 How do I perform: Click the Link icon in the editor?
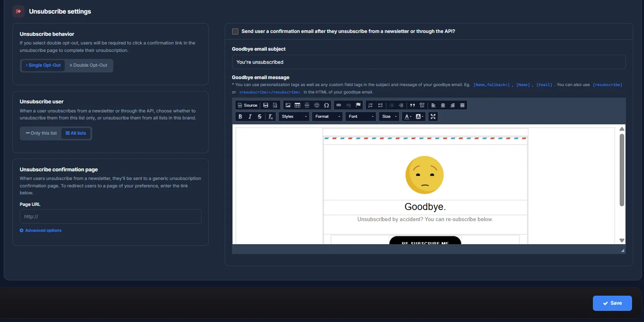coord(339,105)
